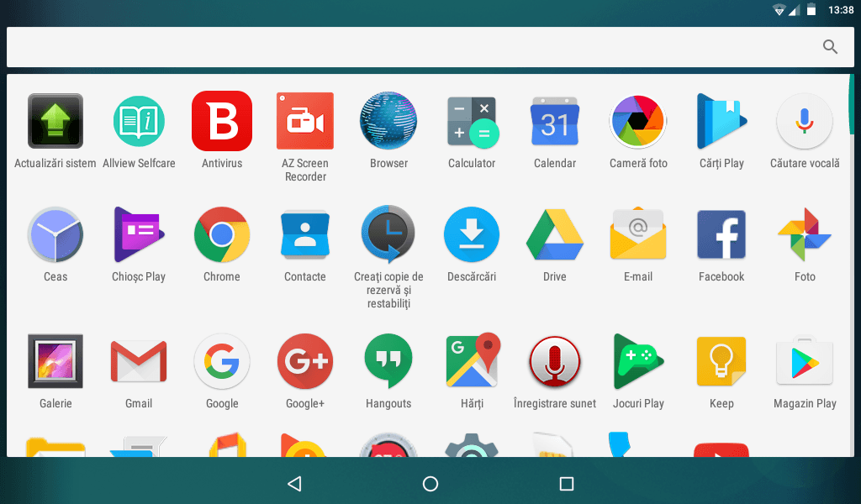Focus the app search field
The height and width of the screenshot is (504, 861).
tap(430, 47)
